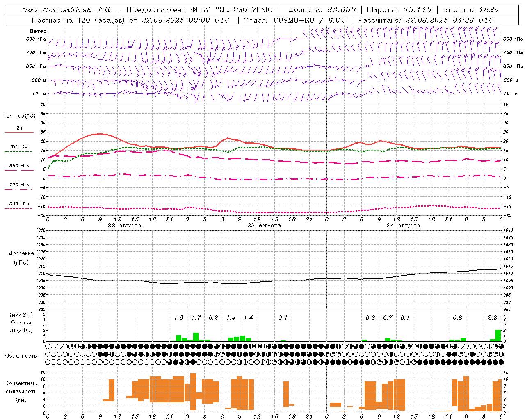Click the Осадки precipitation label
This screenshot has height=420, width=525.
[21, 322]
